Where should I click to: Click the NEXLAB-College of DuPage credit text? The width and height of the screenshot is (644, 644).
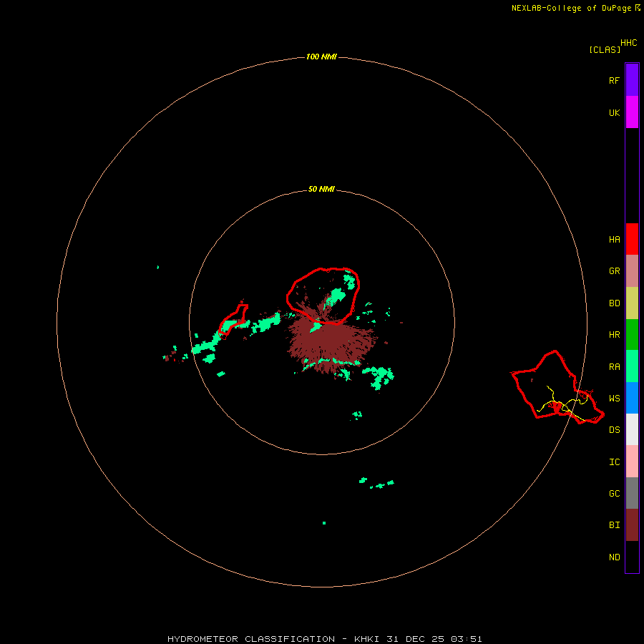(x=571, y=8)
